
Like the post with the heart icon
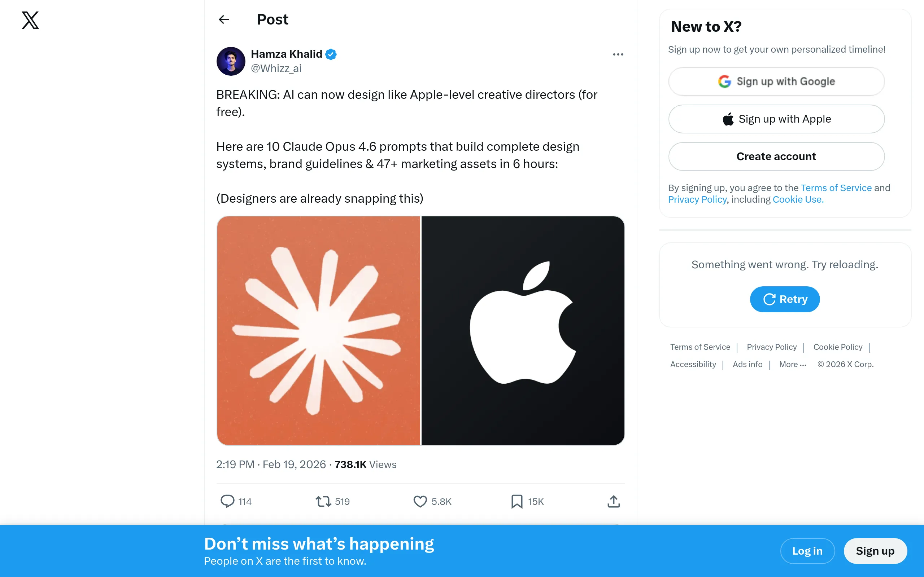(420, 501)
